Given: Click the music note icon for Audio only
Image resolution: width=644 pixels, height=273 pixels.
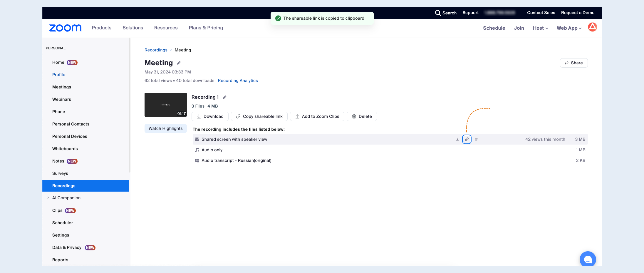Looking at the screenshot, I should [197, 150].
